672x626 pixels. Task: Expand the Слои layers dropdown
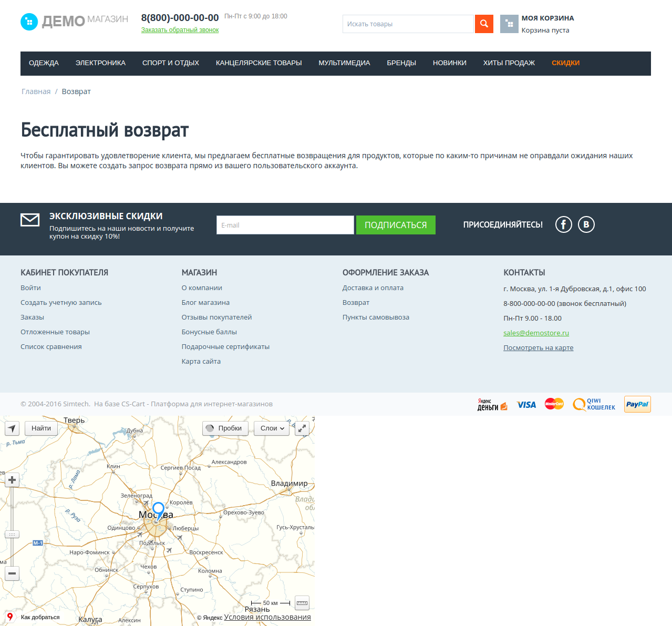click(272, 428)
